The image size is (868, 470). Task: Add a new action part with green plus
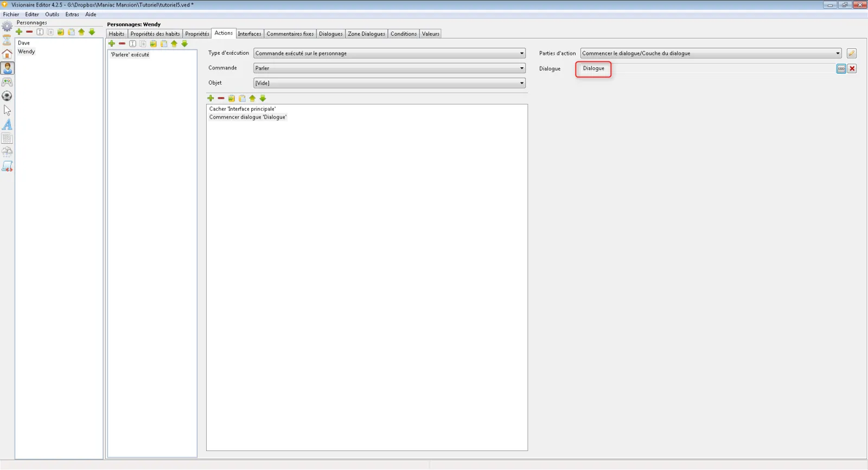[x=210, y=98]
